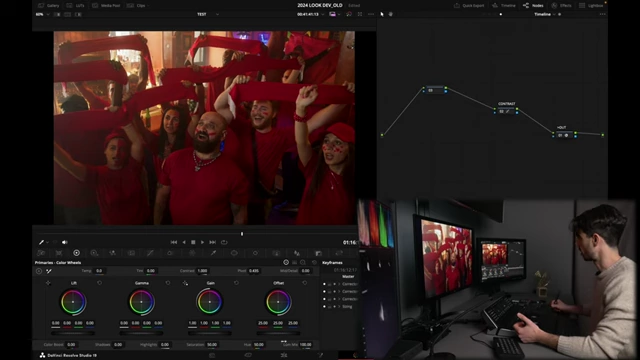Open the Blur palette

coord(297,253)
